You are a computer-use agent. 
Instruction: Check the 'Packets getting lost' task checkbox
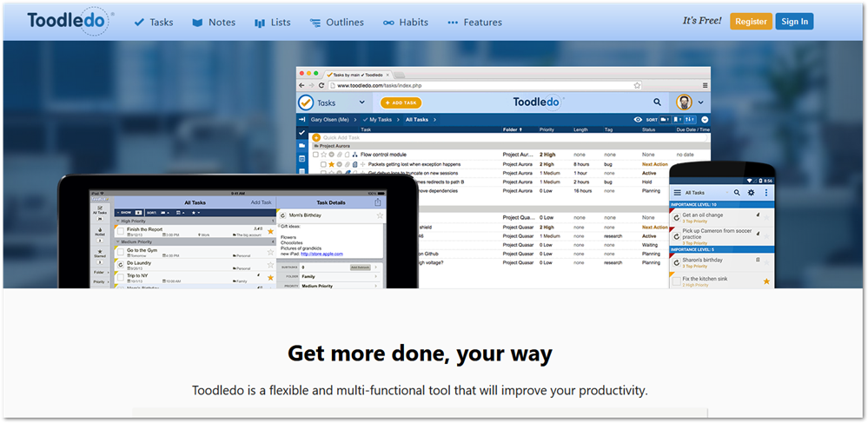[x=323, y=164]
